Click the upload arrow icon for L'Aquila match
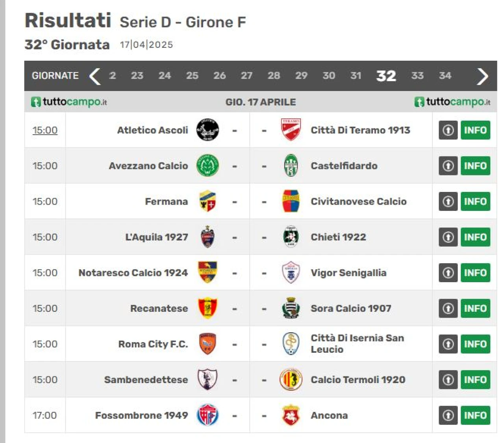Image resolution: width=504 pixels, height=443 pixels. (448, 237)
